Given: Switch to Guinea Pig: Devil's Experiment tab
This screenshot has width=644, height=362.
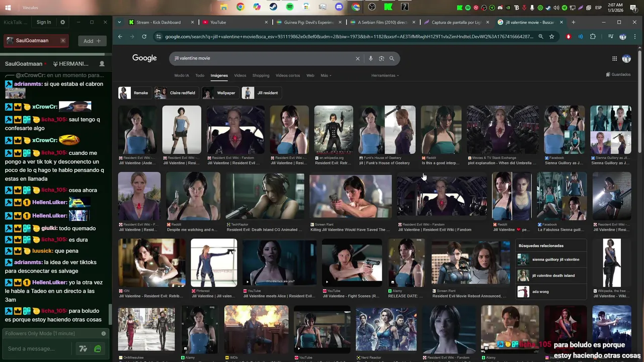Looking at the screenshot, I should (x=308, y=22).
